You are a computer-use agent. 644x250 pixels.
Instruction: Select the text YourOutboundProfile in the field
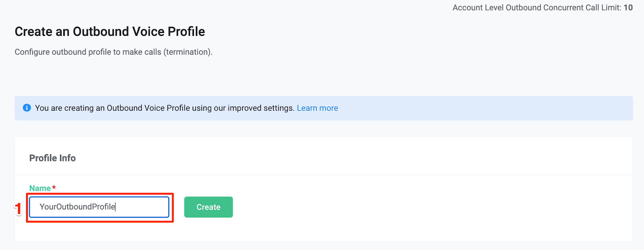pos(77,207)
